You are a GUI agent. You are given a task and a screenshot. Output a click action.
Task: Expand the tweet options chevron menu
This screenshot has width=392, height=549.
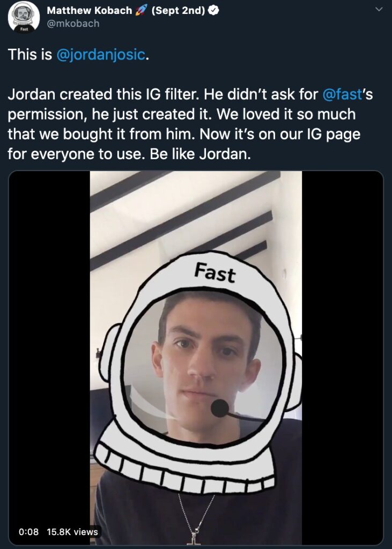(x=379, y=10)
